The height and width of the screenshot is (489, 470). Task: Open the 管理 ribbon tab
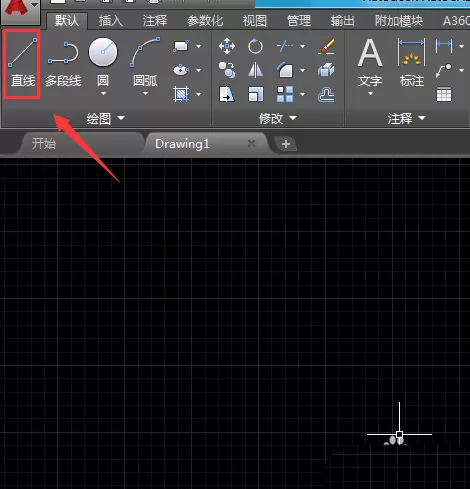pos(299,21)
